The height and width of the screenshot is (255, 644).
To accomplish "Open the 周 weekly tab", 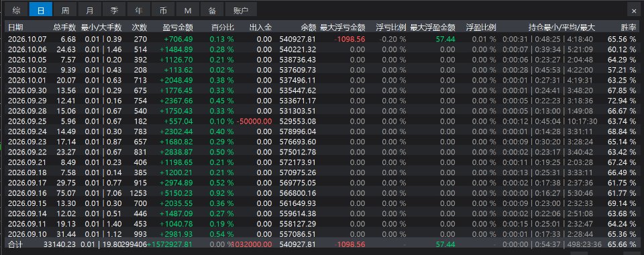I will (x=65, y=10).
